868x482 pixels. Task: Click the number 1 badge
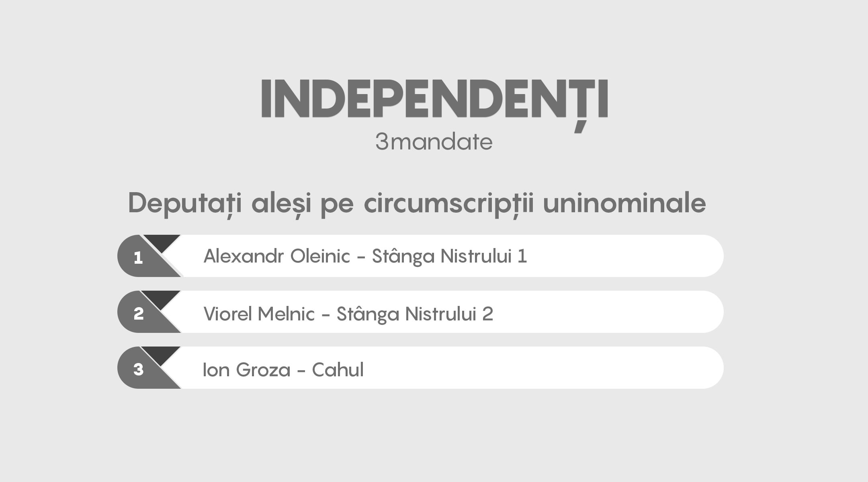(138, 258)
